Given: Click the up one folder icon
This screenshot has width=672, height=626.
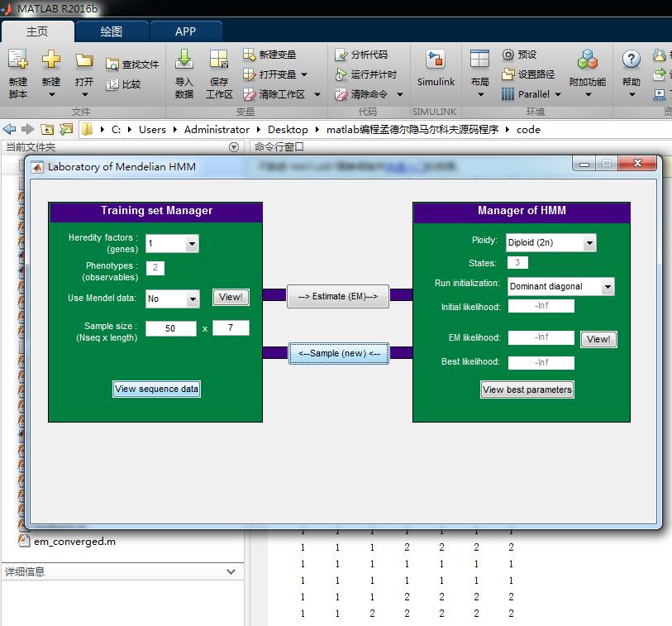Looking at the screenshot, I should point(47,129).
